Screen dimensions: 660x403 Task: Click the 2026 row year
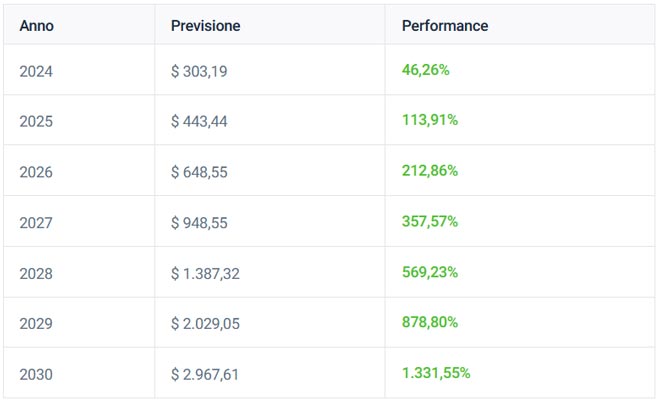(36, 172)
